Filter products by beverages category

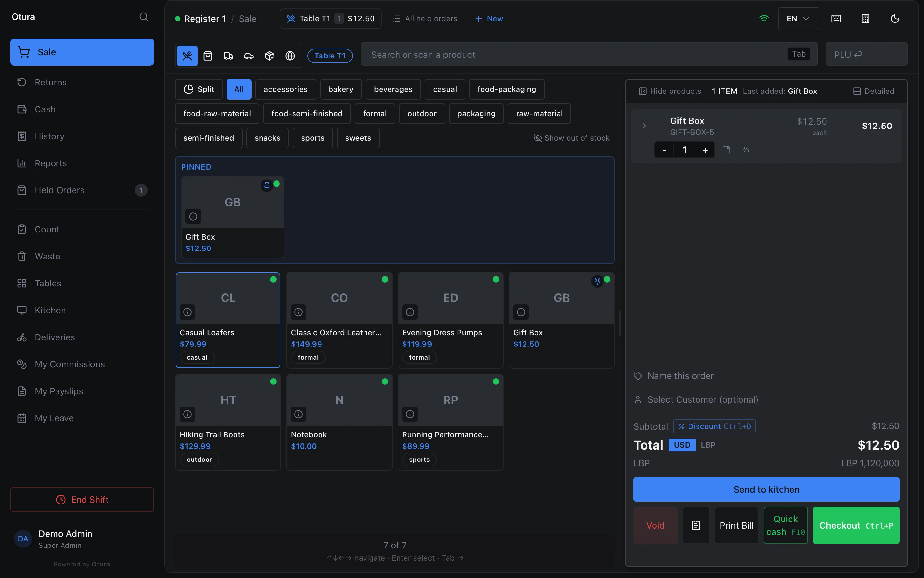coord(393,89)
